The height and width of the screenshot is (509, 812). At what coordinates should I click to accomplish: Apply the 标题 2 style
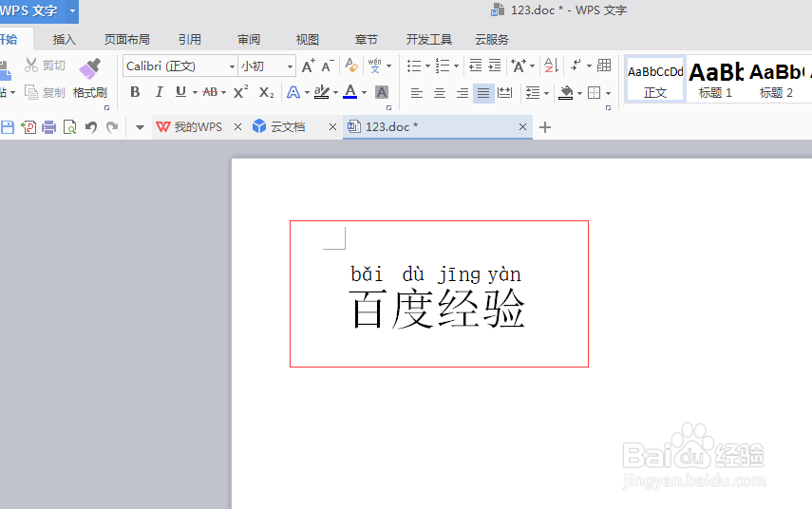click(x=776, y=79)
